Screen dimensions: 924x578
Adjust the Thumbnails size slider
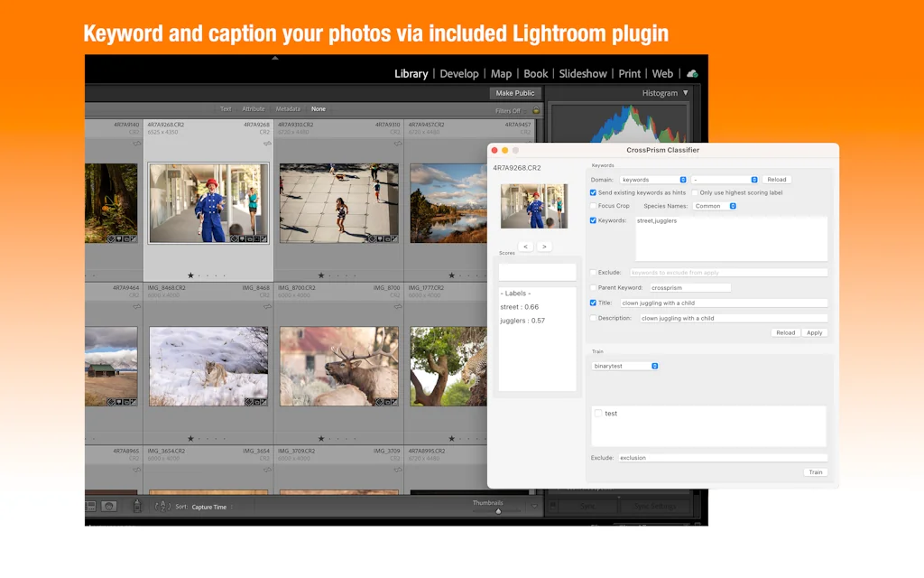point(499,511)
